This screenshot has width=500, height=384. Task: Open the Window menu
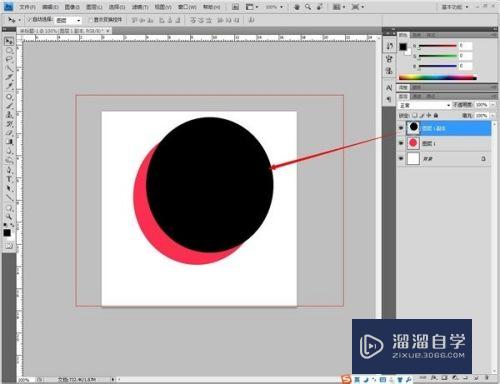pos(187,7)
